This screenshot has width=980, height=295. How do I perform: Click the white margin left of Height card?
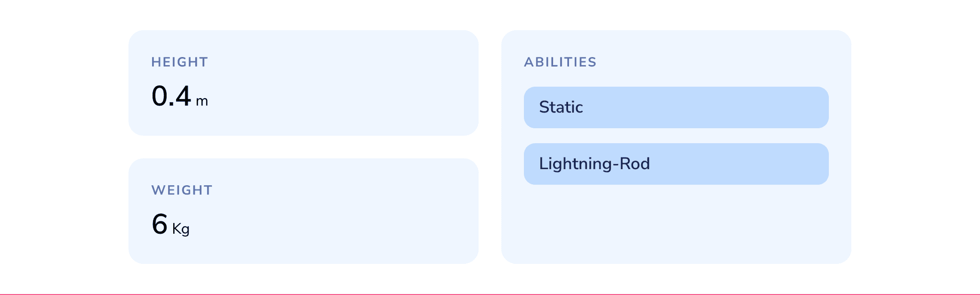[62, 144]
